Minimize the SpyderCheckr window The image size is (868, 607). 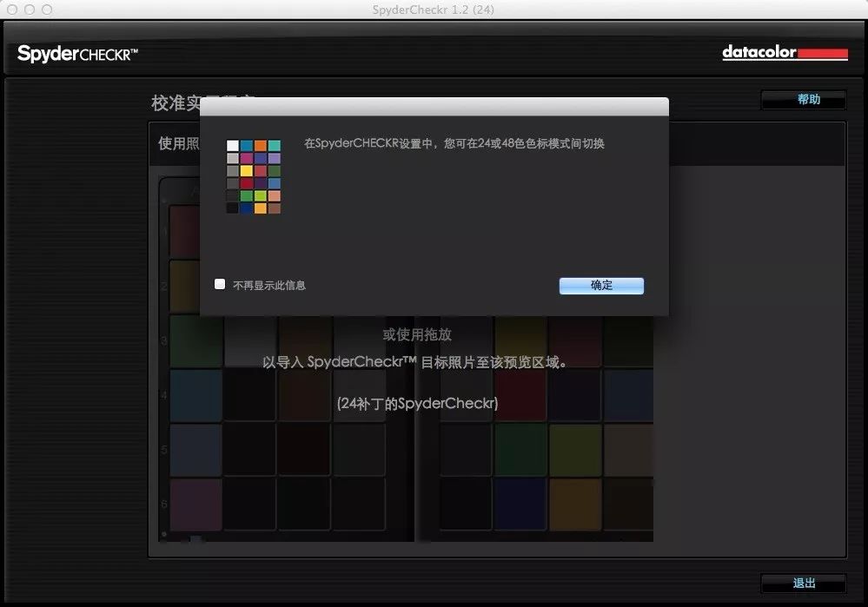30,10
